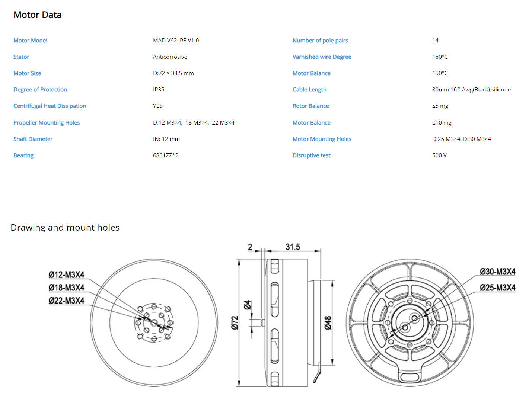Click the pole pairs value "14"

click(435, 41)
